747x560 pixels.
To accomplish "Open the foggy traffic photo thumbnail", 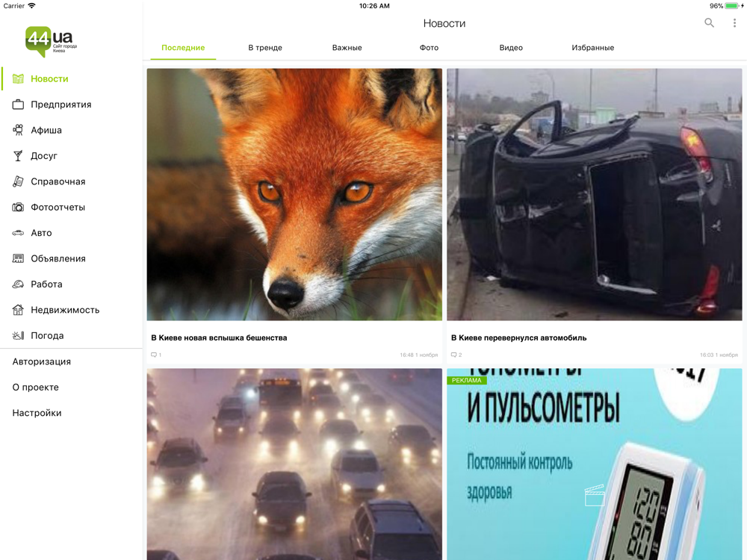I will pos(294,464).
